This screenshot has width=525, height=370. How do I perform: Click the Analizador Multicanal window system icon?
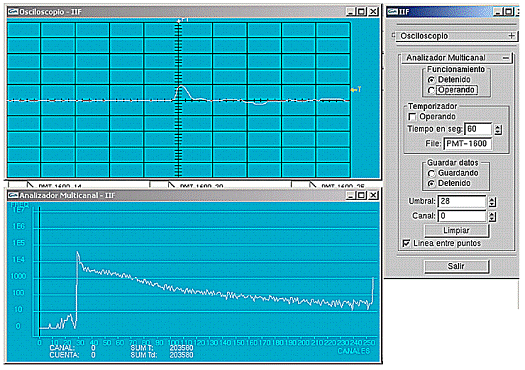pyautogui.click(x=13, y=195)
